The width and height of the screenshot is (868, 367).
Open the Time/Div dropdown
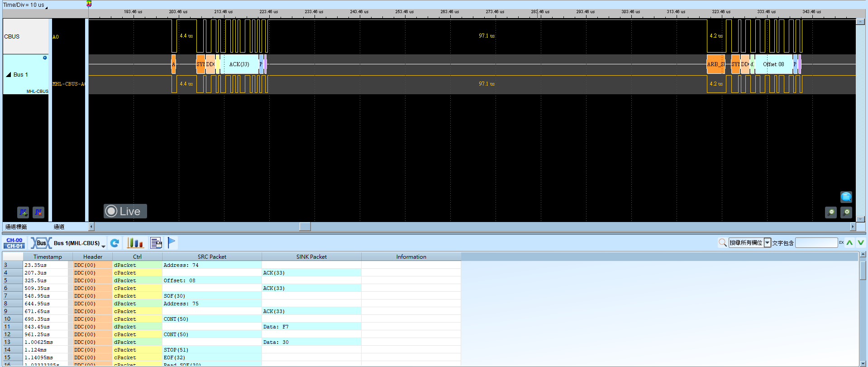coord(46,7)
